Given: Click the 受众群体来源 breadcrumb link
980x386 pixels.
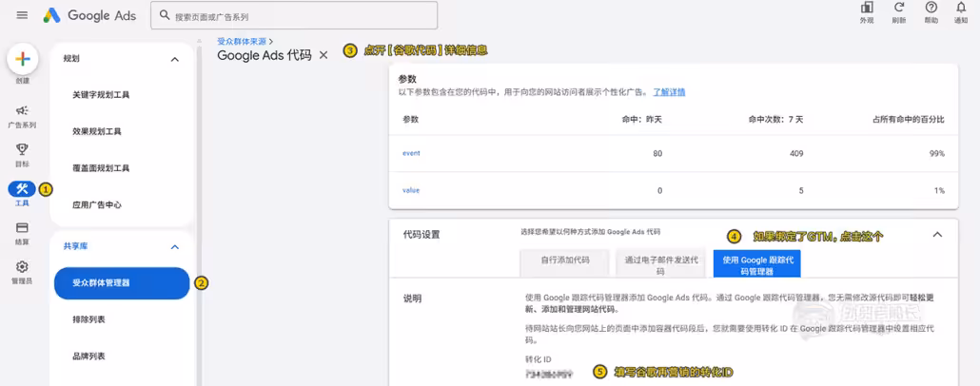Looking at the screenshot, I should pyautogui.click(x=242, y=41).
